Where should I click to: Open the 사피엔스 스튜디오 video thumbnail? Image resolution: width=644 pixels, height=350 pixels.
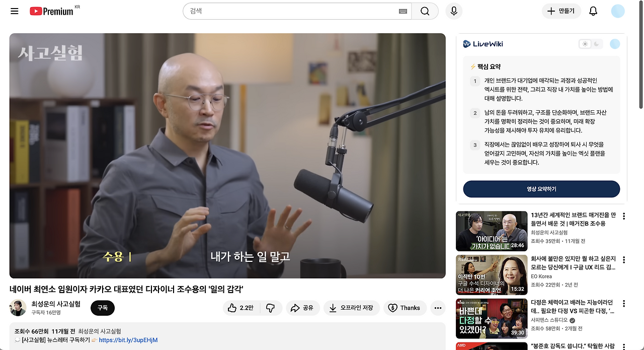click(492, 319)
